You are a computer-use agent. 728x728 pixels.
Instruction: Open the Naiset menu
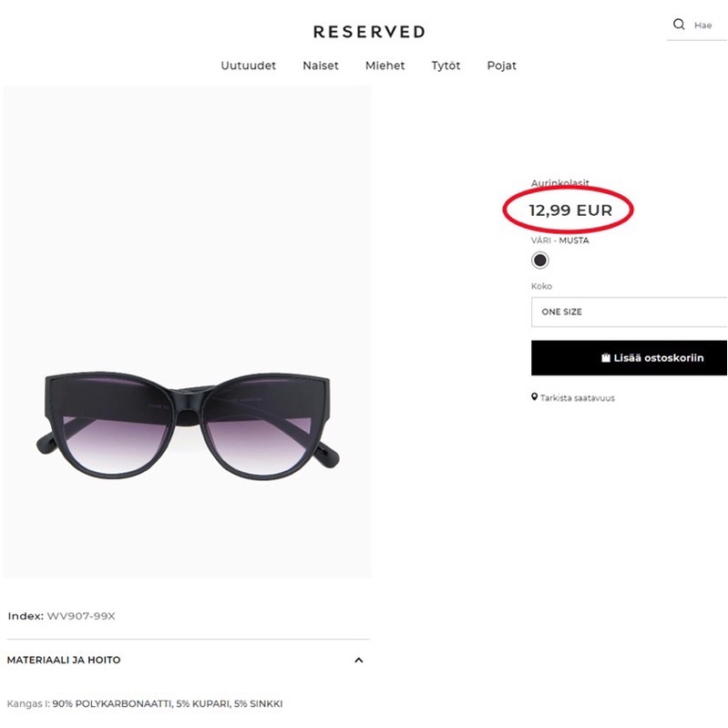point(321,66)
